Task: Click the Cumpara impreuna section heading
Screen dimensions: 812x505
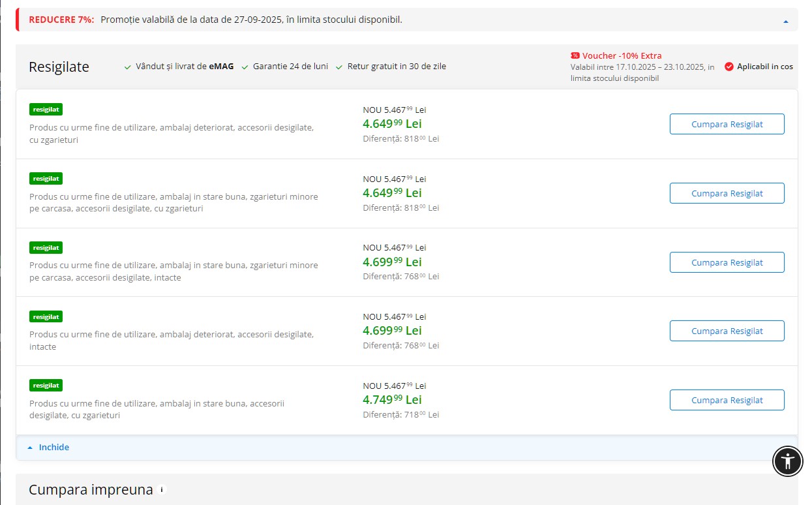Action: (91, 489)
